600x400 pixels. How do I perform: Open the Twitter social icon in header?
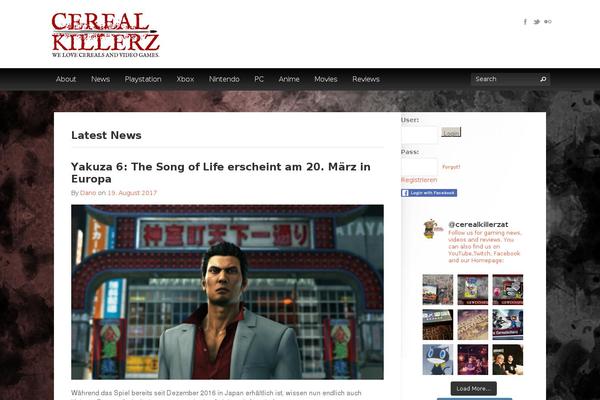coord(536,22)
